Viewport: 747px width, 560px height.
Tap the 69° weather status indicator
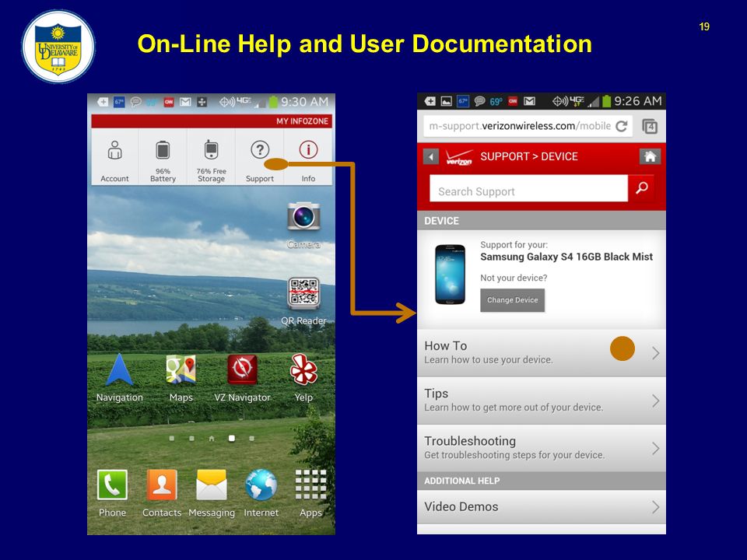(x=496, y=101)
